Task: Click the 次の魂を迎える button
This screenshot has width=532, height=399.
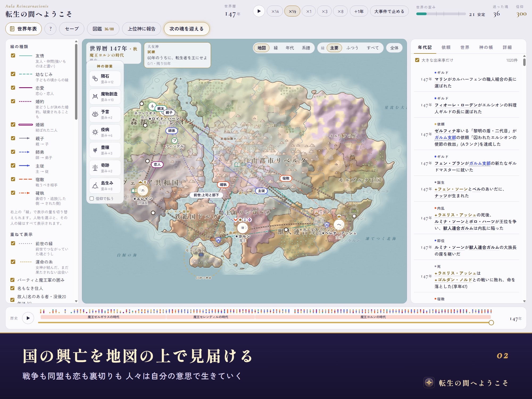Action: (186, 29)
